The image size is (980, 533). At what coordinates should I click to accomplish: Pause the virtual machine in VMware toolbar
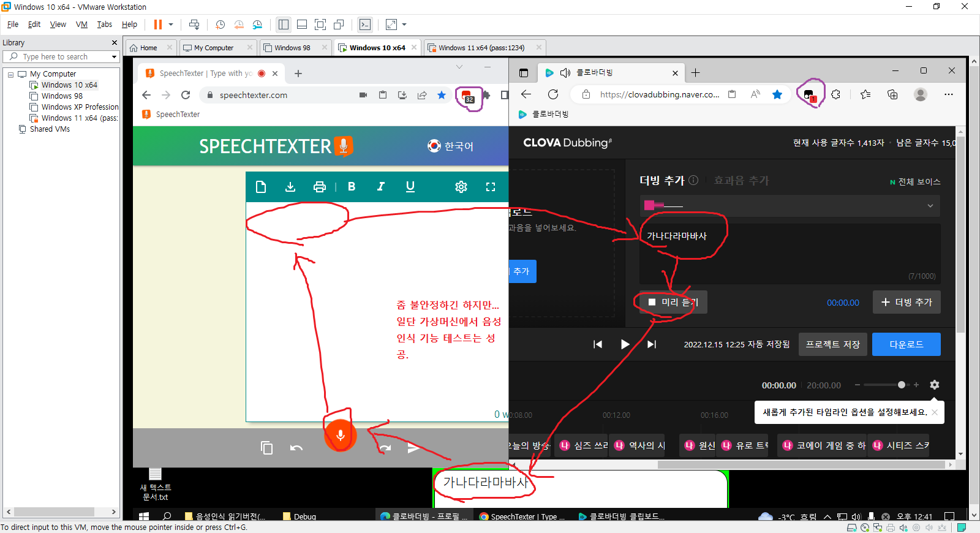[x=157, y=25]
